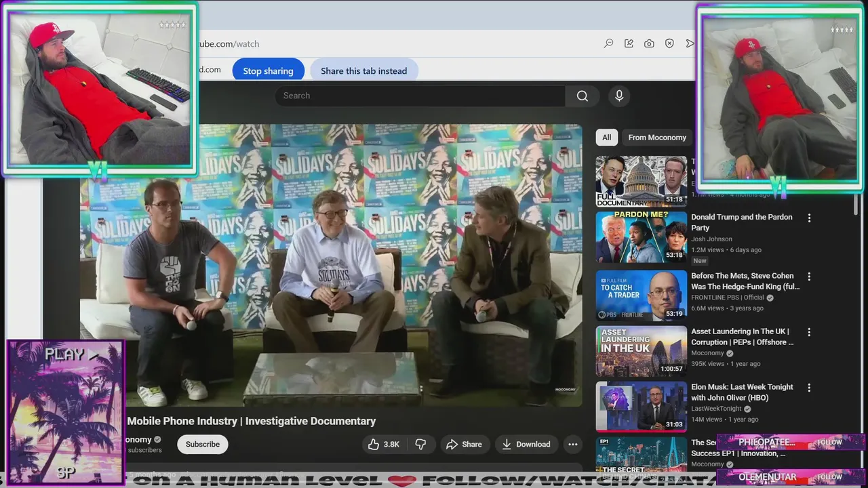Screen dimensions: 868x488
Task: Click the YouTube search field
Action: pyautogui.click(x=420, y=96)
